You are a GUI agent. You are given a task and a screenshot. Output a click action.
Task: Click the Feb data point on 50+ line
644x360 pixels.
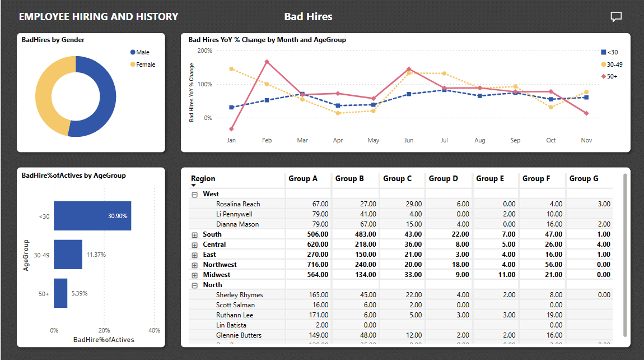[x=267, y=62]
